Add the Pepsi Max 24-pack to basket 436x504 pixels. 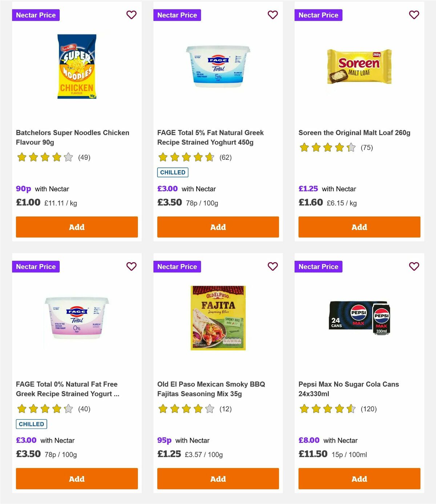(359, 479)
